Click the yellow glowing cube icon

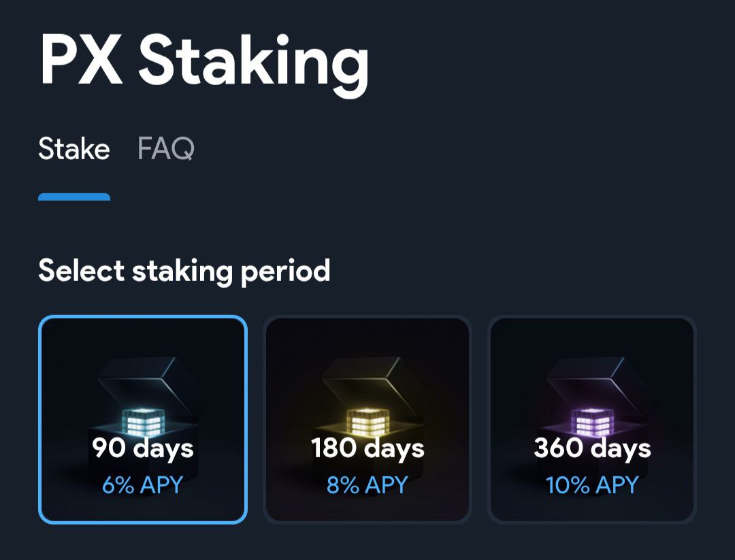tap(367, 421)
